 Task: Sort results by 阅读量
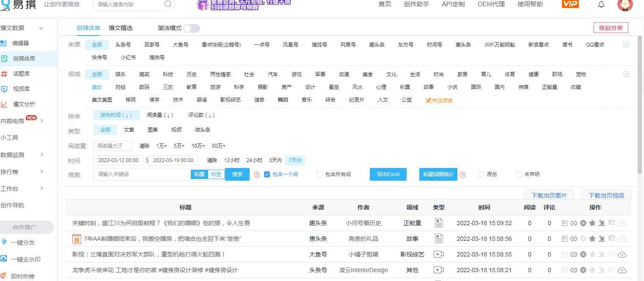click(160, 115)
